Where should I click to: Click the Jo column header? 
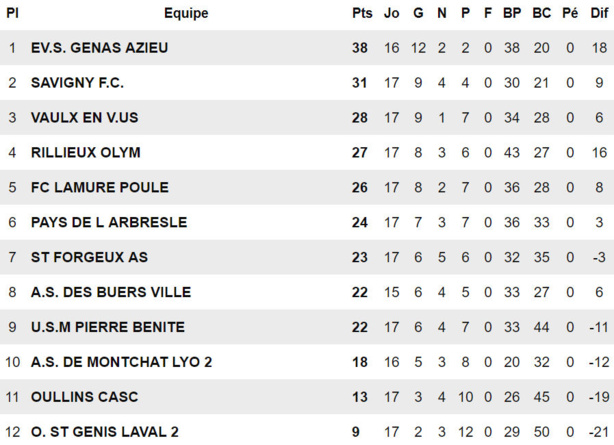391,13
